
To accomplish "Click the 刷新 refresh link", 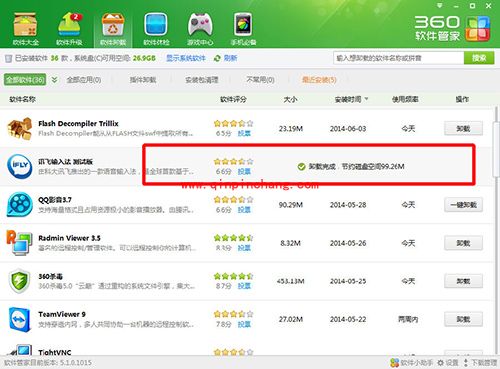I will (x=230, y=58).
